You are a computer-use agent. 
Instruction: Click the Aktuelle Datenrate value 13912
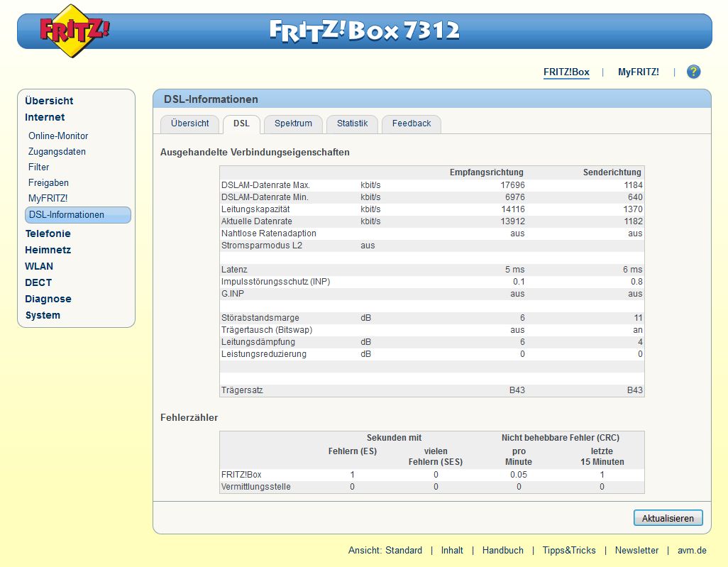512,221
